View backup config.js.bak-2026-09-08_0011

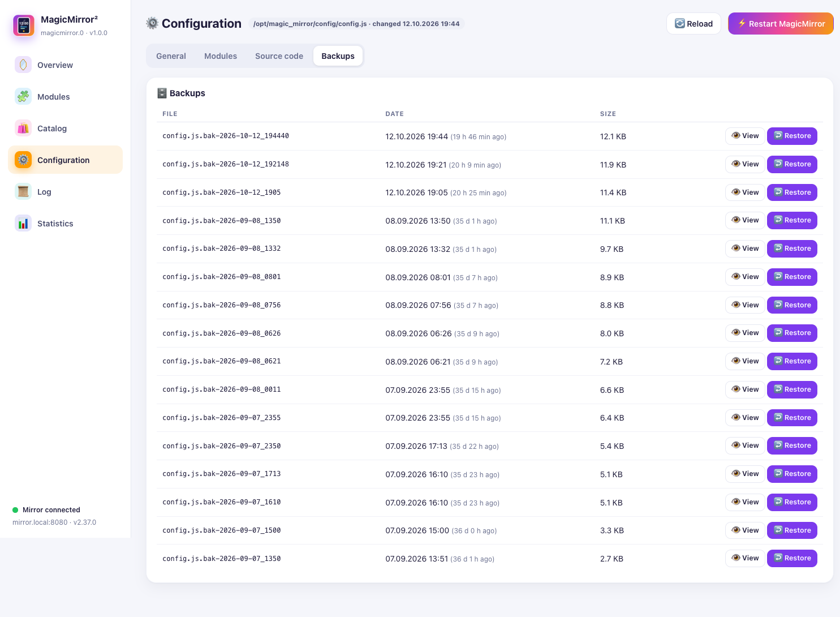(x=745, y=389)
